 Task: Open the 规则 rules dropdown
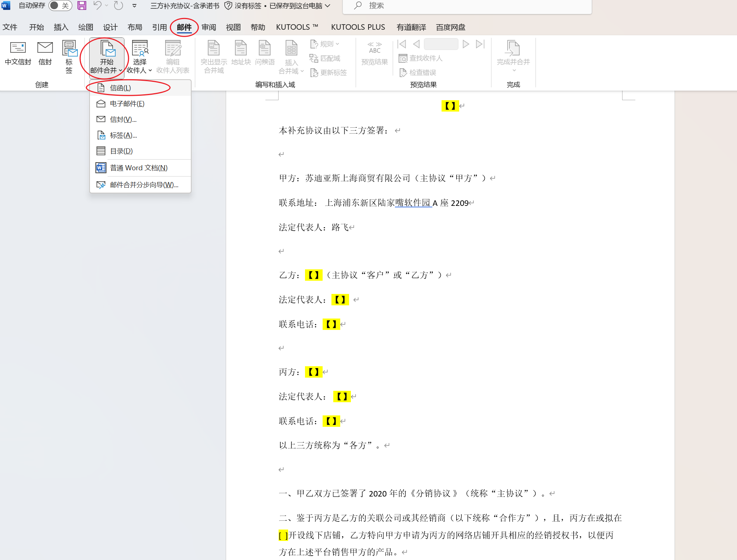pos(325,44)
